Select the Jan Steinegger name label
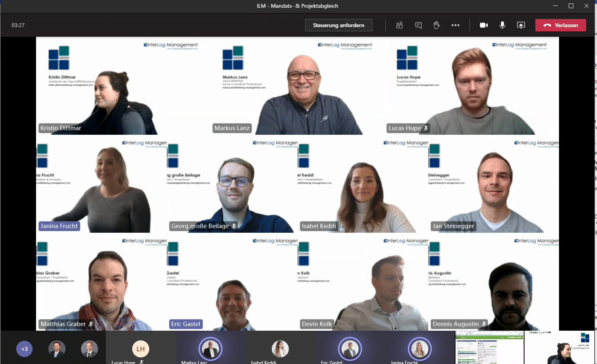597x364 pixels. (x=453, y=226)
